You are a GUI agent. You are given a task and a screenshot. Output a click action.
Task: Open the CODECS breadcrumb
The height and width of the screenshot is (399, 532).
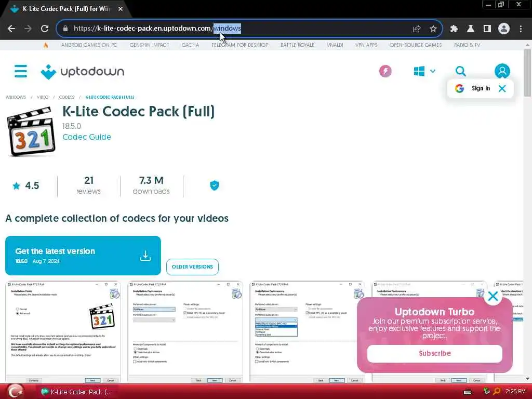[x=66, y=97]
